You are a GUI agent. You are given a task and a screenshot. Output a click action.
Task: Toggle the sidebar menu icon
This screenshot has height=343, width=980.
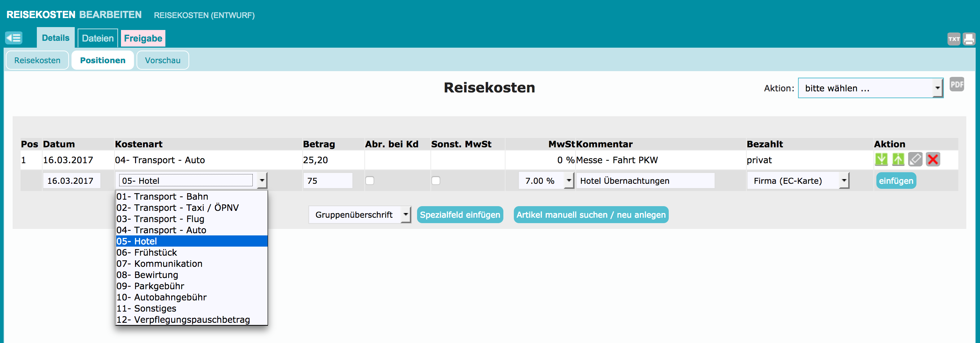tap(14, 38)
